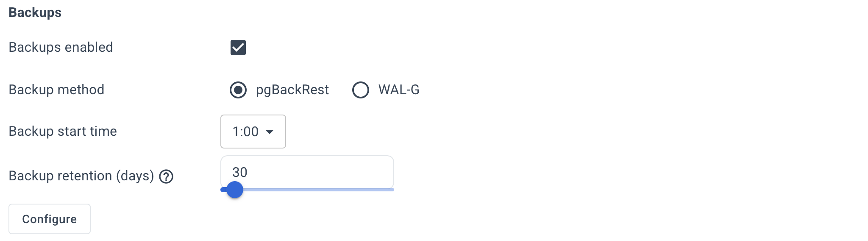Click the far right end of retention slider track
The image size is (868, 241).
click(392, 190)
